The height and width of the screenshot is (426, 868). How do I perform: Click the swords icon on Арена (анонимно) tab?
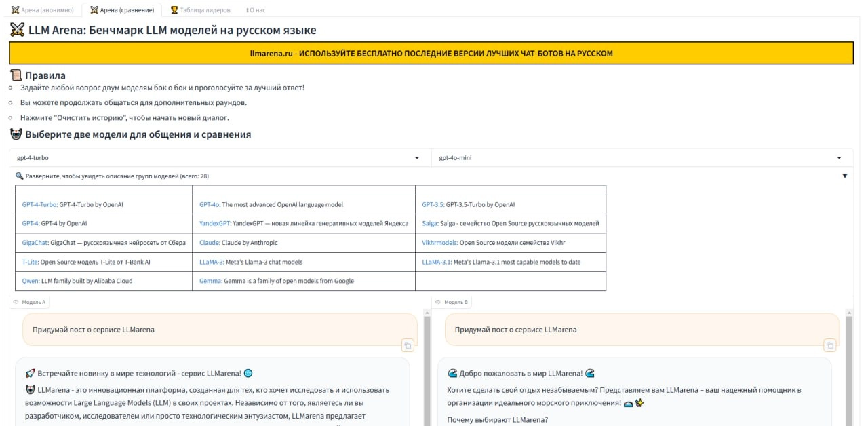[16, 10]
